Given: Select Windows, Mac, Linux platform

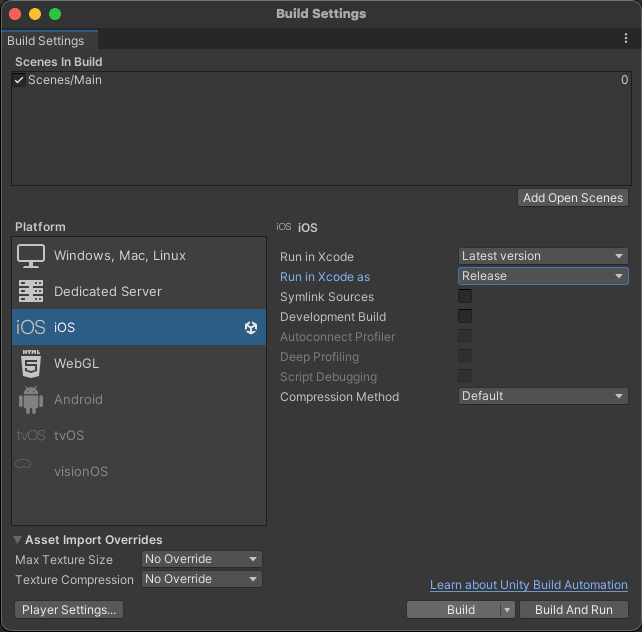Looking at the screenshot, I should pos(139,256).
